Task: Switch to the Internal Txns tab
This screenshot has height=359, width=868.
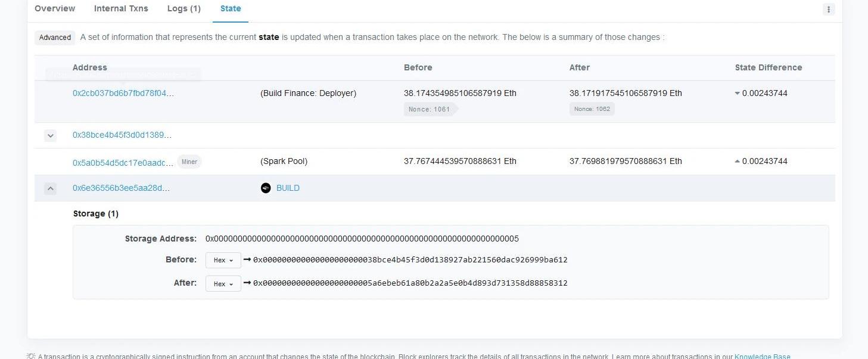Action: click(121, 8)
